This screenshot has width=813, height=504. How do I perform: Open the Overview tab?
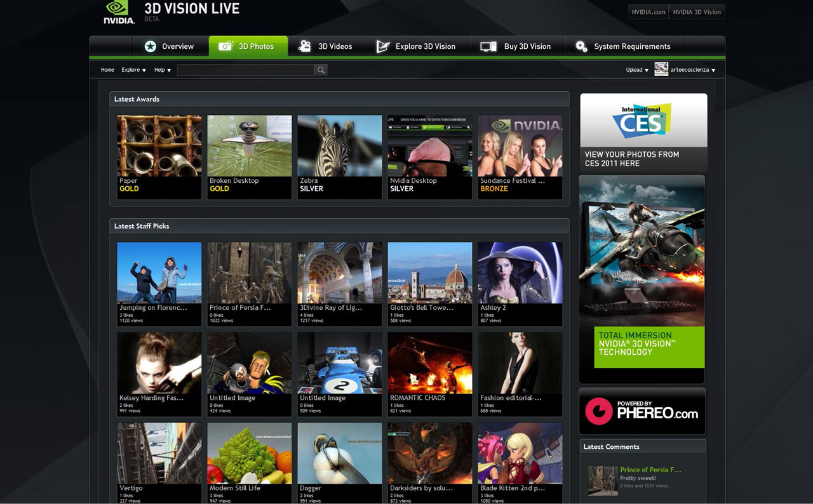(170, 46)
